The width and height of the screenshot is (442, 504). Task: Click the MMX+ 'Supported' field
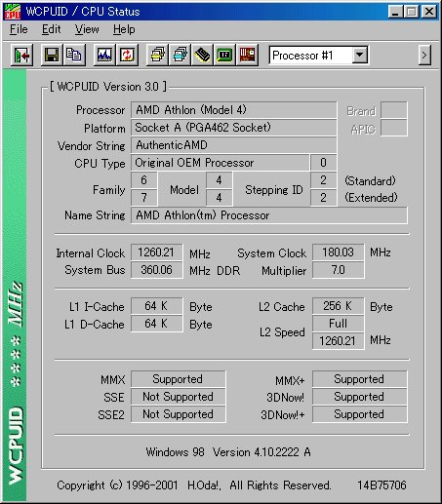pyautogui.click(x=359, y=379)
